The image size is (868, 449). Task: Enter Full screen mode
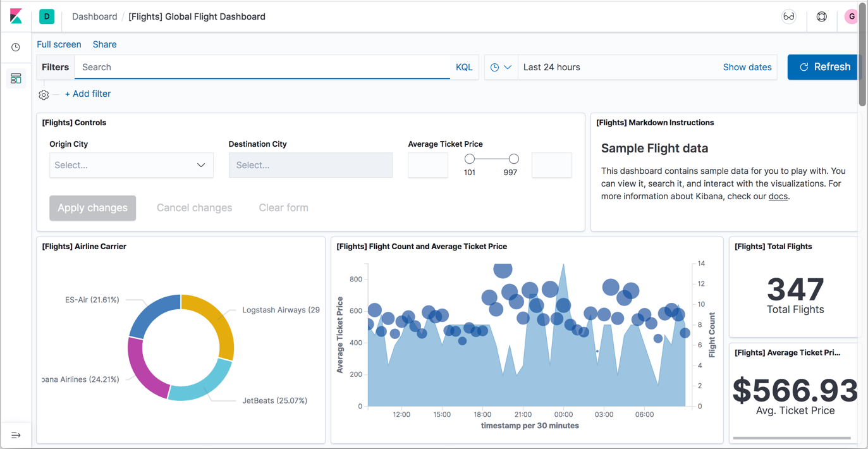[59, 44]
